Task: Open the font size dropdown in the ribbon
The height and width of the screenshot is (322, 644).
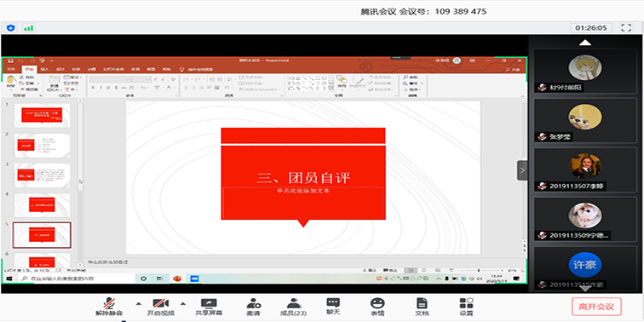Action: pos(147,79)
